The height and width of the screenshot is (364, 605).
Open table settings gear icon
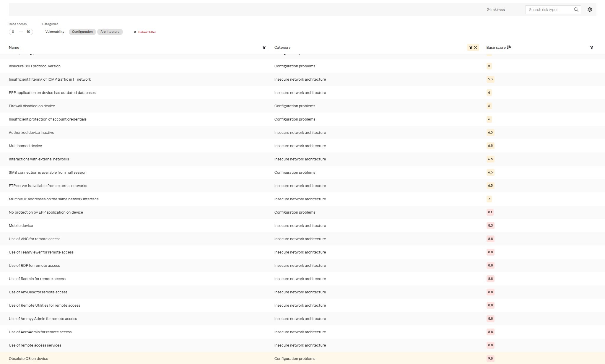click(590, 10)
